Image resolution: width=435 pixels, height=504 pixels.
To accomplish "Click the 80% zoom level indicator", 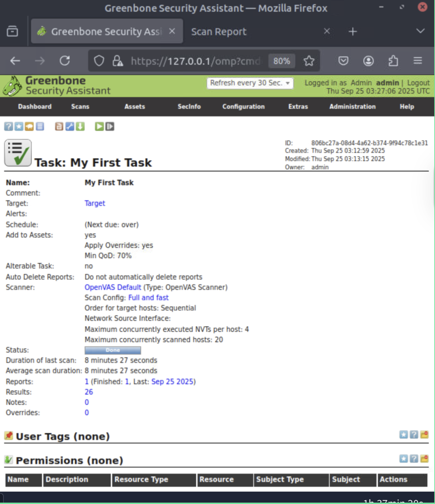I will [281, 61].
